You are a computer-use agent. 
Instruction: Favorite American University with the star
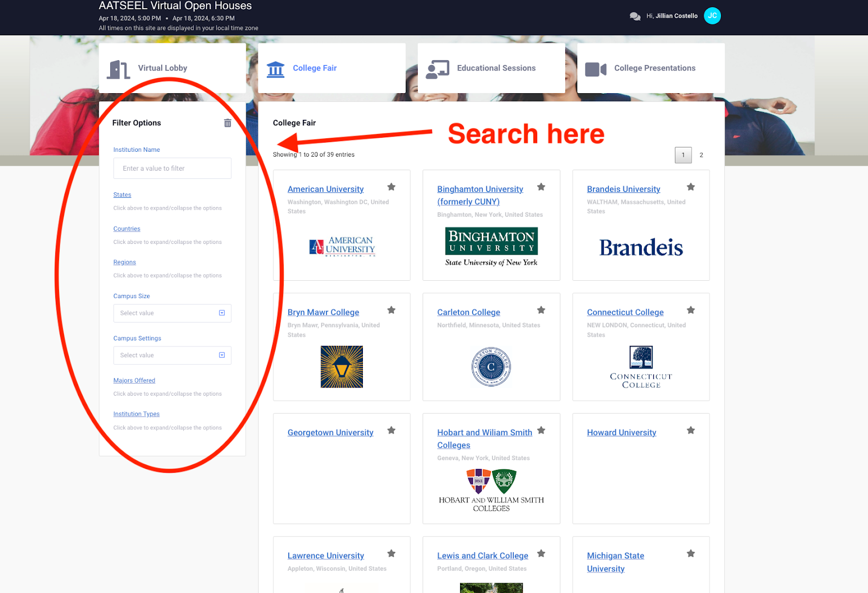tap(391, 187)
